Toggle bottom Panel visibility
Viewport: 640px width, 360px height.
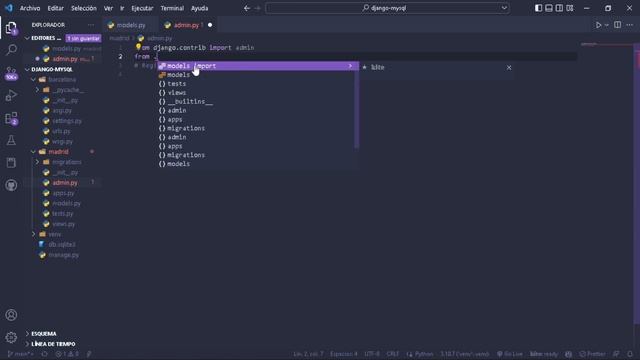point(549,8)
